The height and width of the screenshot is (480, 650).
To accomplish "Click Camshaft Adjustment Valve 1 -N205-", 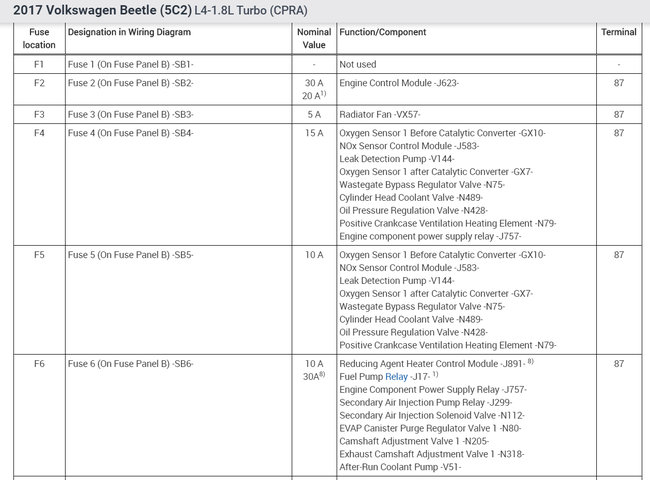I will pos(414,441).
